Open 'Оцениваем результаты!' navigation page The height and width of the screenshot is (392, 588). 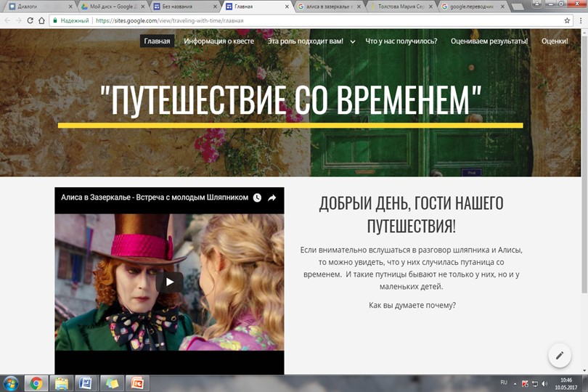(489, 41)
